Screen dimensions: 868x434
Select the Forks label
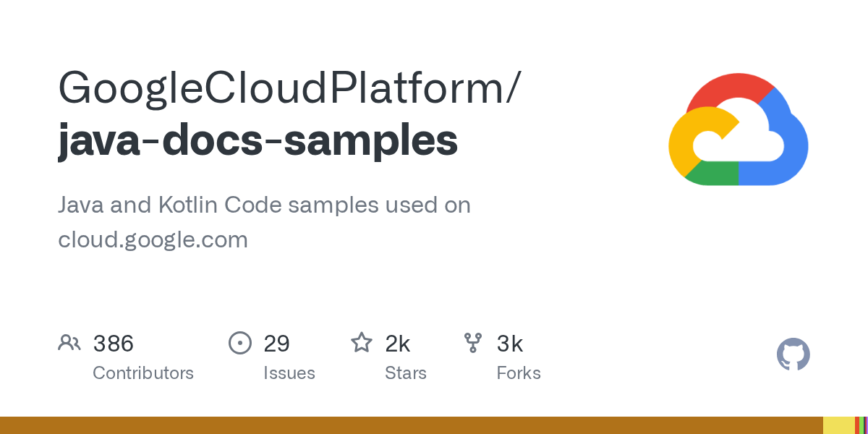(519, 373)
